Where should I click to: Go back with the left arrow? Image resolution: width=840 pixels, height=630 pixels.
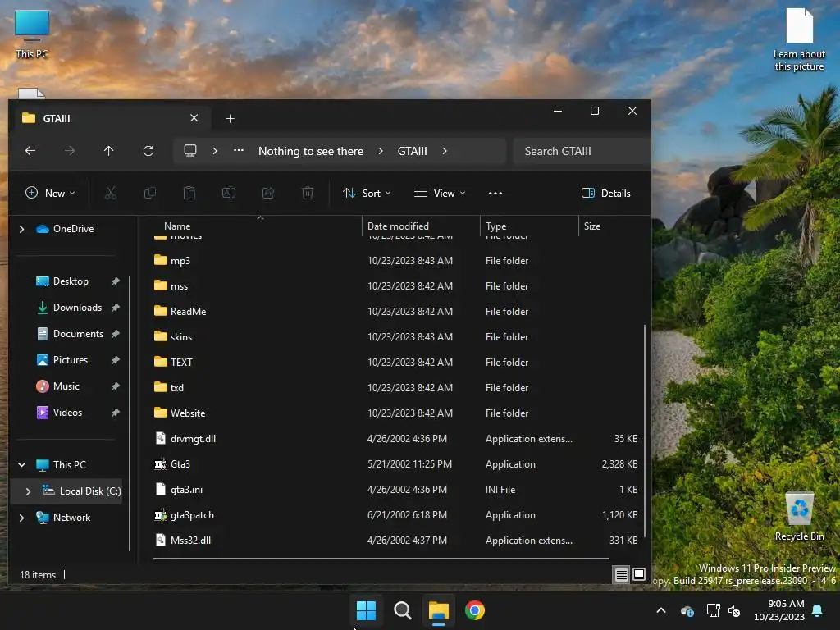pos(30,151)
